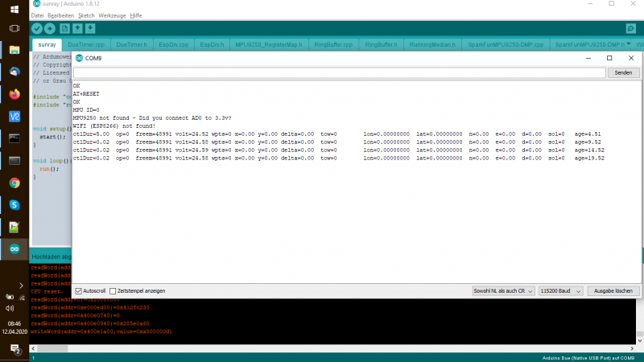Open the Werkzeuge menu

coord(112,15)
